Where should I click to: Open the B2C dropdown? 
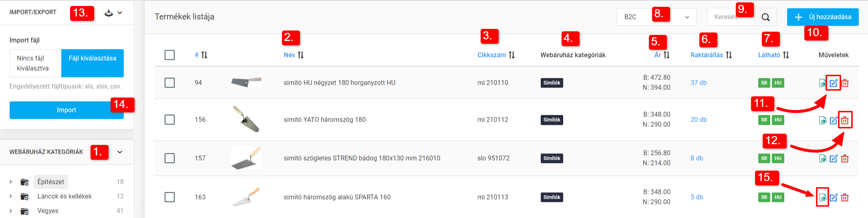coord(656,17)
